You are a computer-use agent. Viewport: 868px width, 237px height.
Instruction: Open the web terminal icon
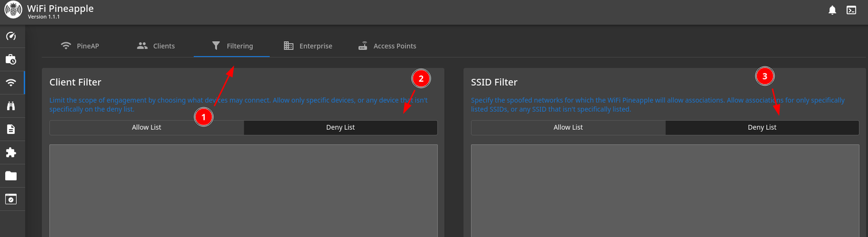851,10
